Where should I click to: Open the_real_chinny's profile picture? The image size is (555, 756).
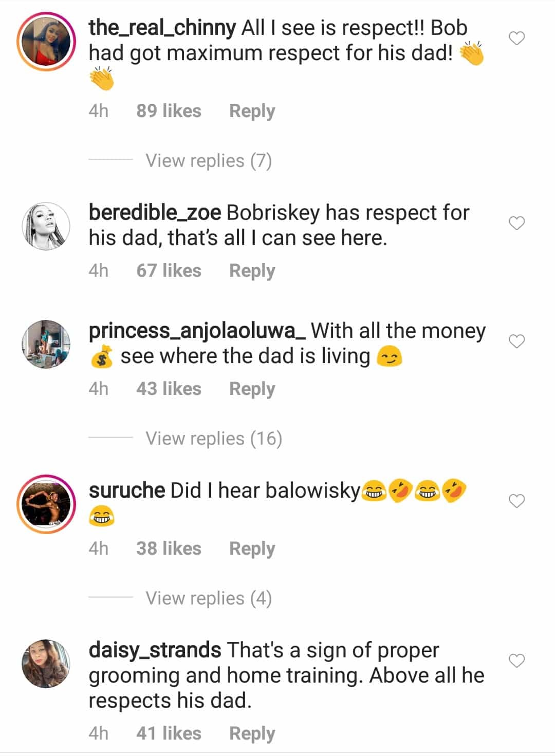pos(46,41)
